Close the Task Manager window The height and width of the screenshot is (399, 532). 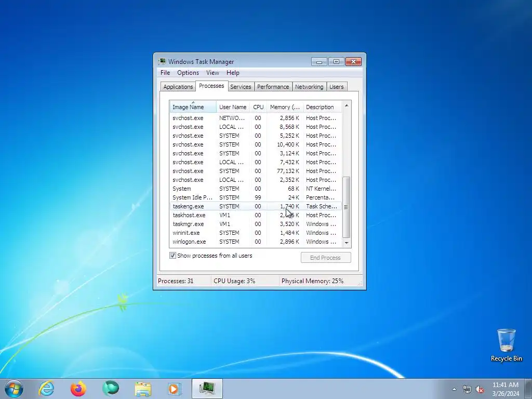(353, 62)
